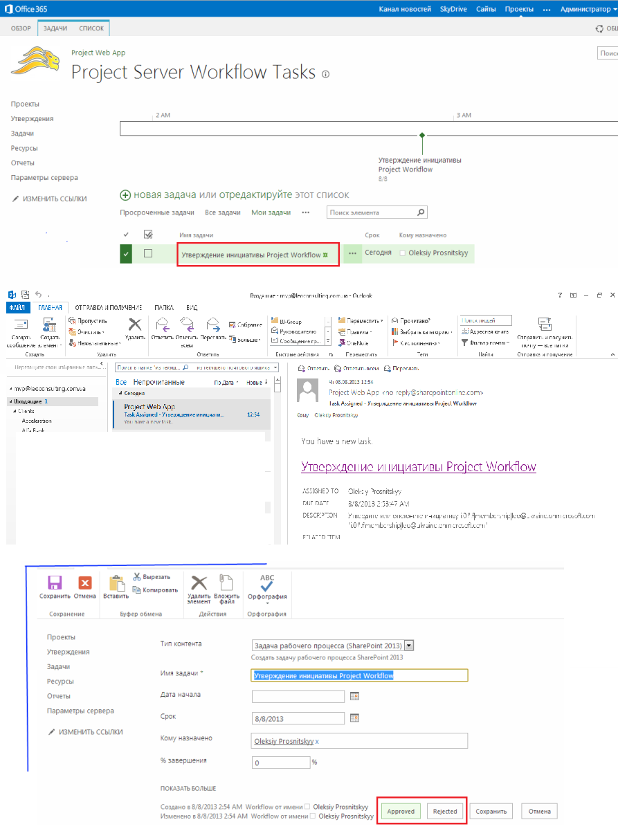Click the Вложить файл icon
618x840 pixels.
pyautogui.click(x=226, y=583)
